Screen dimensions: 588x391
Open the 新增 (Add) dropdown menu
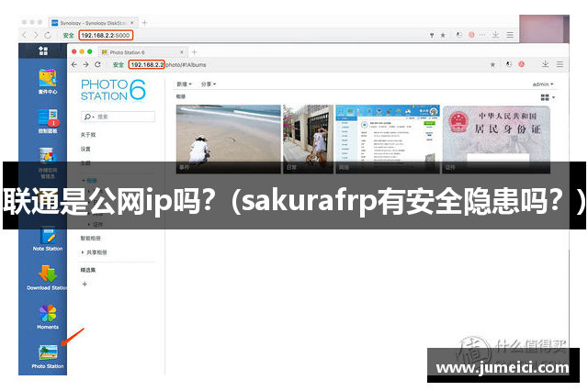[184, 84]
